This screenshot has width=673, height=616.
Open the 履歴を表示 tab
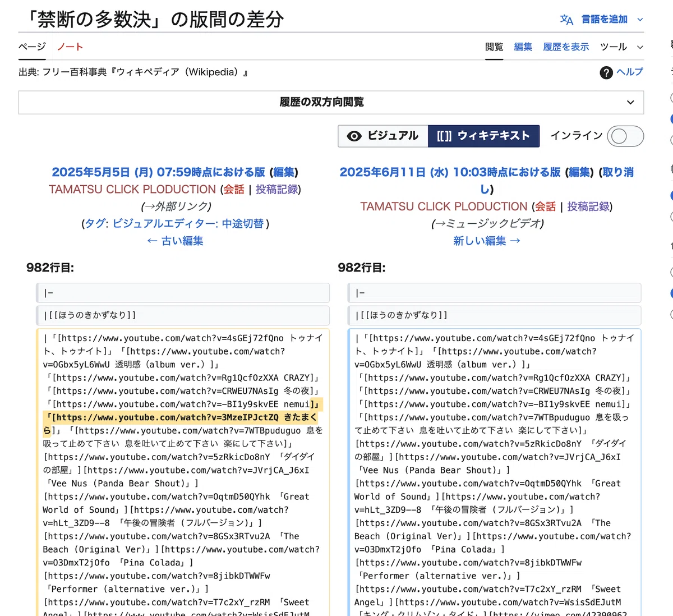pyautogui.click(x=566, y=47)
